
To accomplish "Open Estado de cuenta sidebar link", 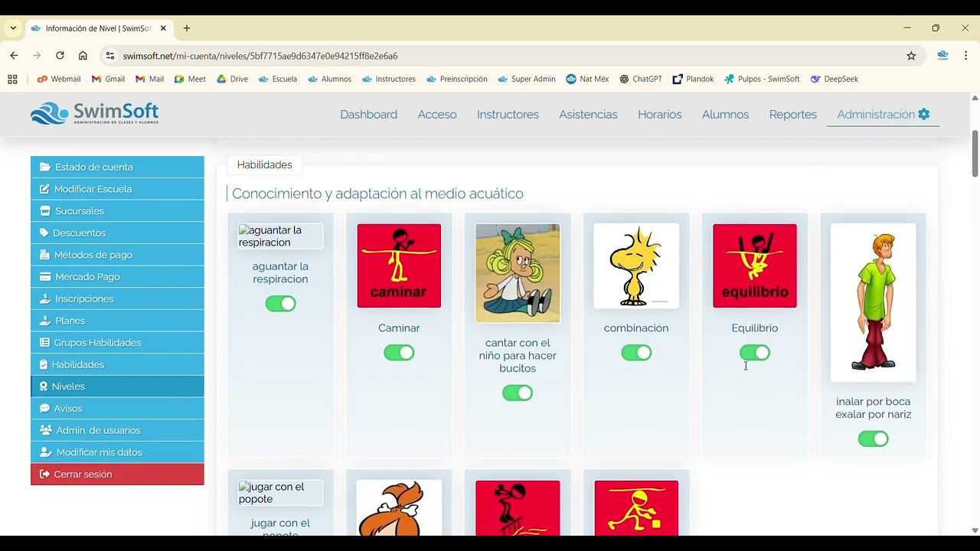I will pos(117,167).
